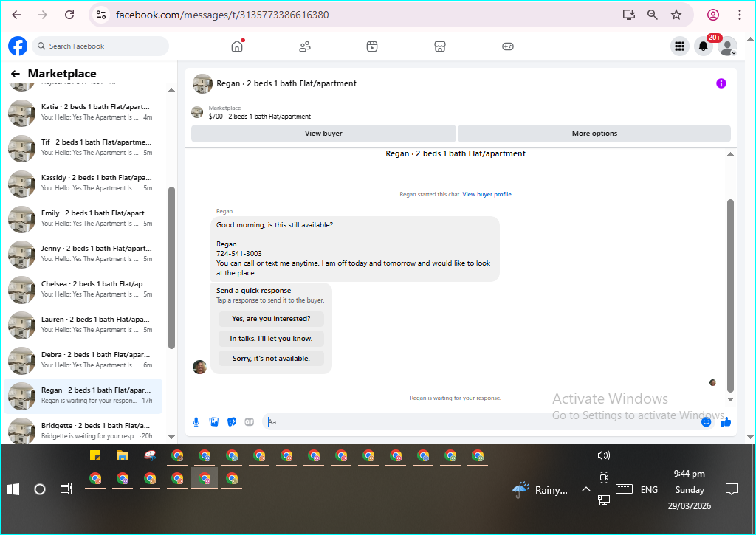The width and height of the screenshot is (756, 535).
Task: Open Tif's apartment conversation
Action: (83, 148)
